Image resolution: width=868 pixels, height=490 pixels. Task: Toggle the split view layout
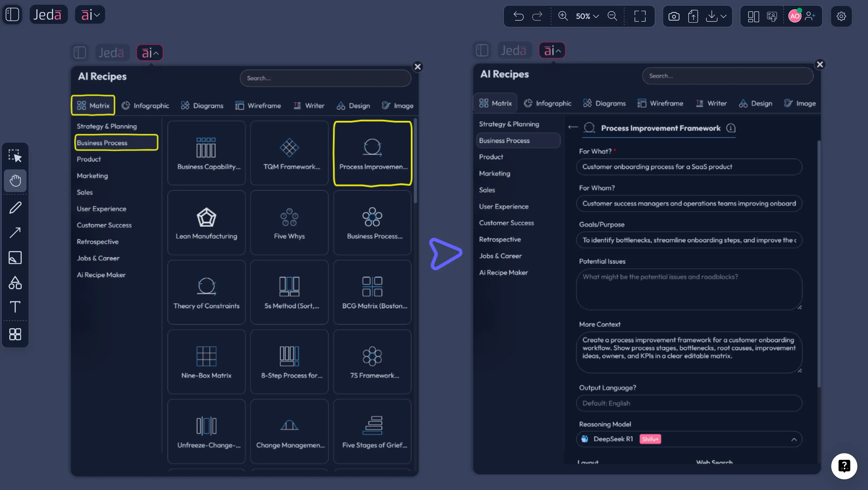point(753,16)
